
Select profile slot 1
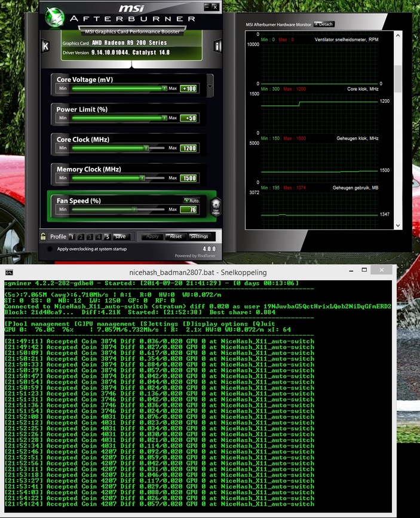72,237
